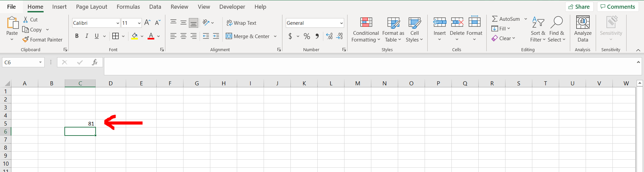Select cell C5 containing 81
Image resolution: width=644 pixels, height=172 pixels.
(80, 123)
